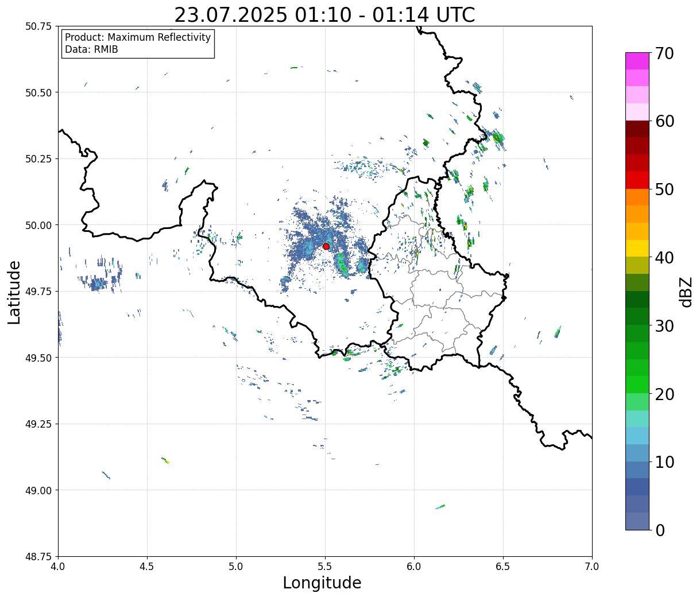Screen dimensions: 700x597
Task: Click colorbar tick label 40
Action: click(x=664, y=258)
